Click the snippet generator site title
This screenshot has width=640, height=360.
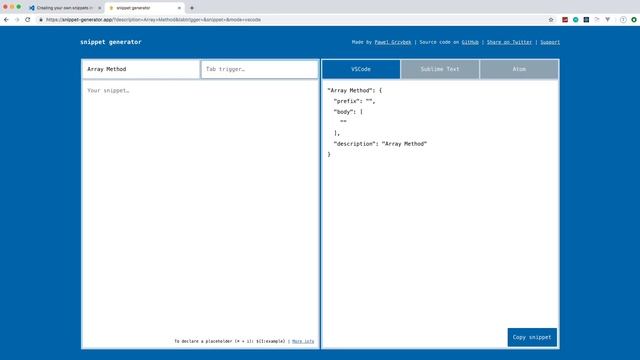(111, 42)
